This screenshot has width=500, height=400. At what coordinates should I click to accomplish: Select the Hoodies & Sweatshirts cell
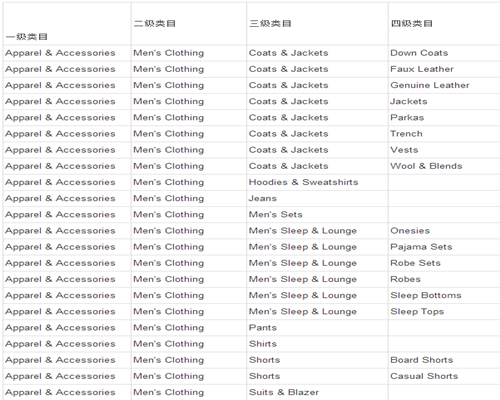click(x=317, y=182)
